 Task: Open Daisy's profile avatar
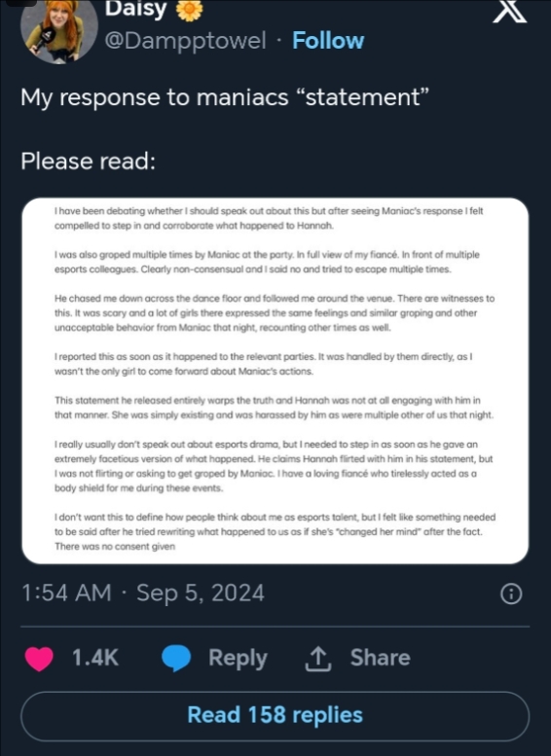tap(58, 29)
